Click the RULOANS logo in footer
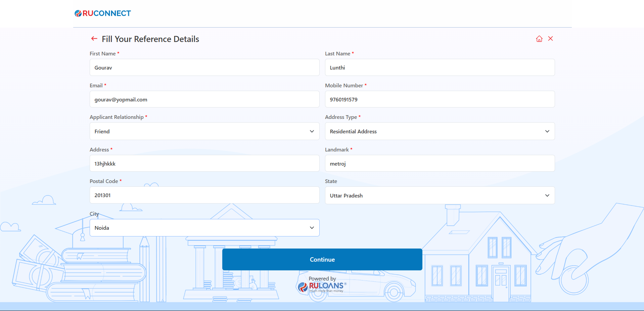This screenshot has width=644, height=311. pyautogui.click(x=322, y=287)
